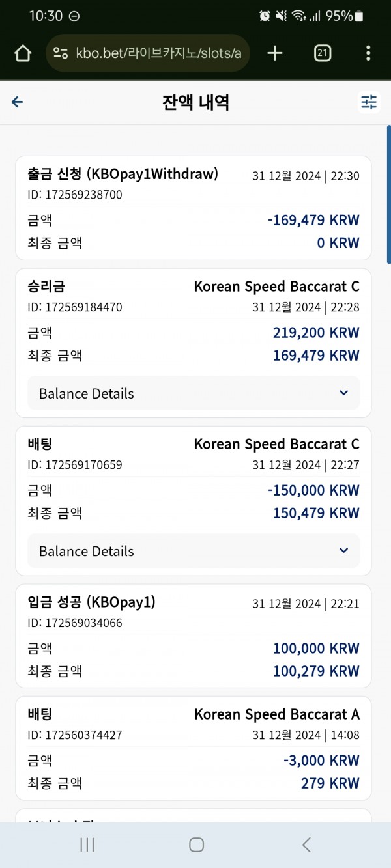Click chevron in 배팅 Balance Details row

click(x=344, y=551)
